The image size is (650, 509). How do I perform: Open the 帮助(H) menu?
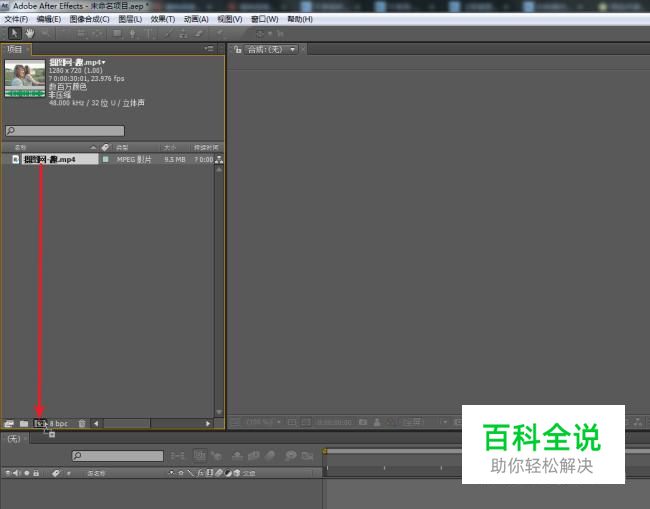tap(300, 19)
